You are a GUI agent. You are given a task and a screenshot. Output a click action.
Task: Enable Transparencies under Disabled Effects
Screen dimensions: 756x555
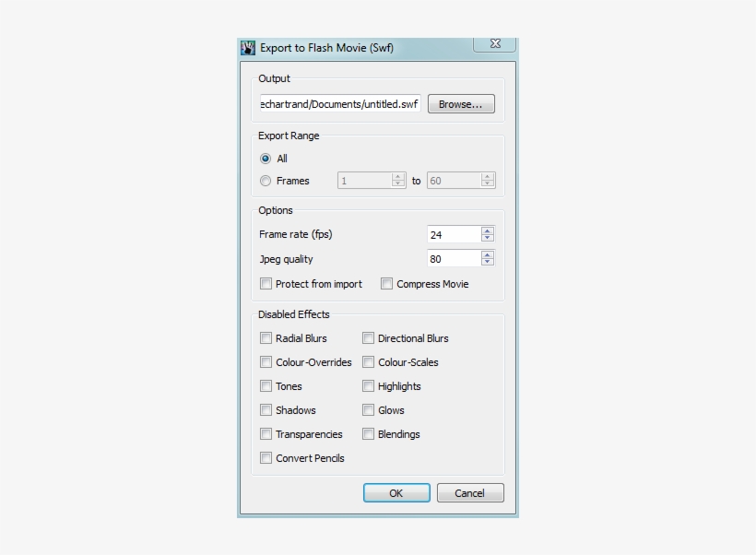pyautogui.click(x=266, y=434)
